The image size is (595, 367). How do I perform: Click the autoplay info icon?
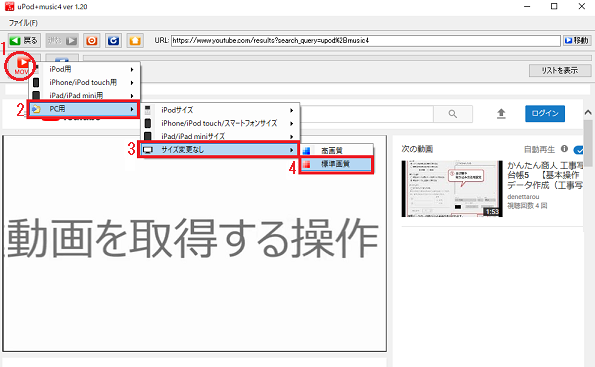pos(564,149)
